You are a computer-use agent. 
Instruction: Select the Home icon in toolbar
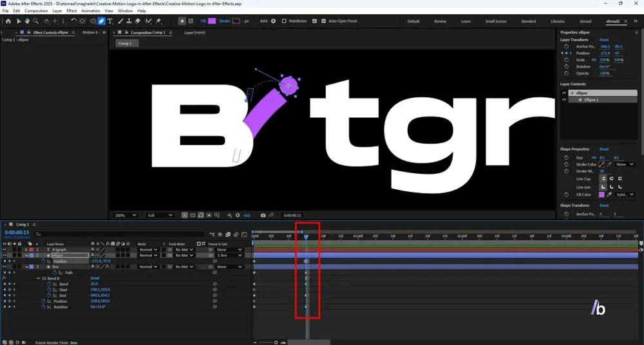point(8,21)
